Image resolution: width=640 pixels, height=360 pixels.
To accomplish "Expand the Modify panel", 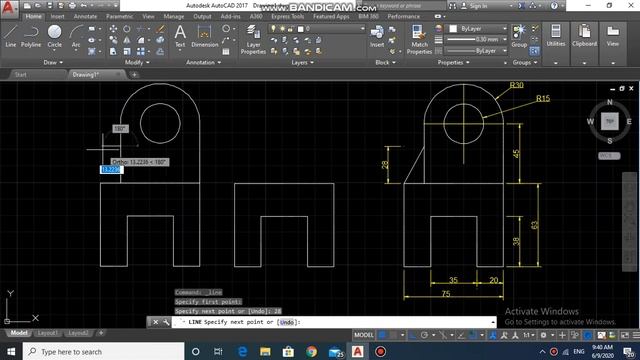I will 137,62.
